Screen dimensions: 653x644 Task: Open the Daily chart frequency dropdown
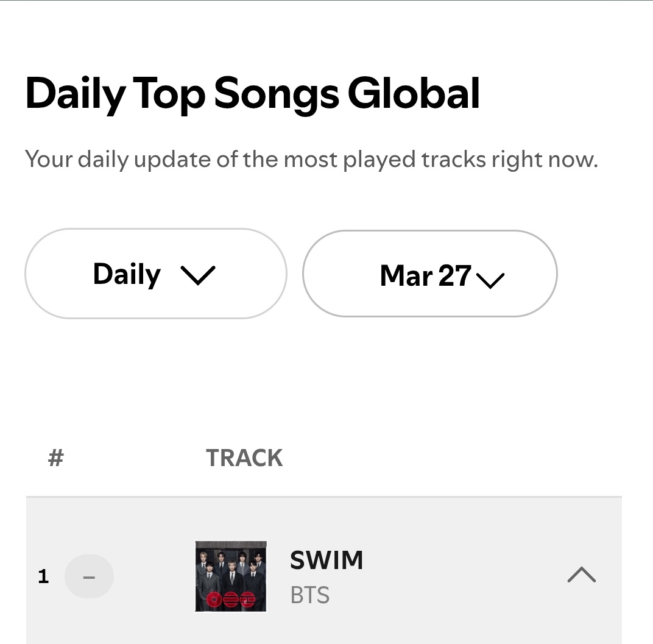tap(155, 274)
